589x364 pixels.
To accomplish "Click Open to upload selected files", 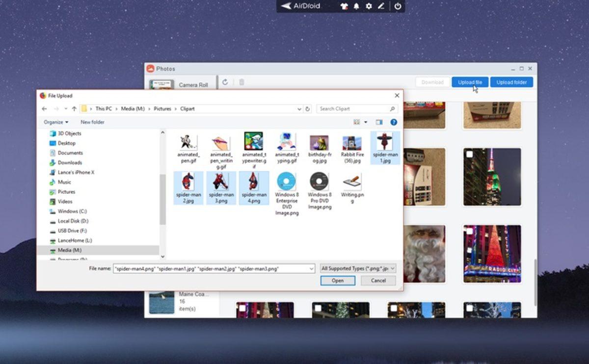I will click(x=338, y=280).
